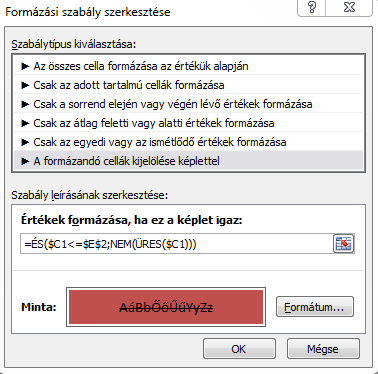This screenshot has width=378, height=374.
Task: Close the rule editing dialog with X
Action: 349,8
